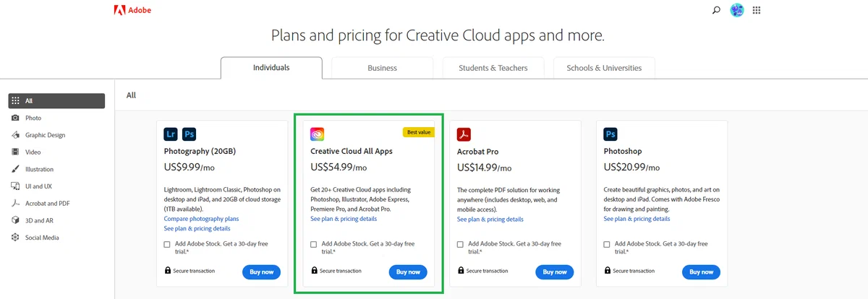Enable Add Adobe Stock on Acrobat Pro card
The image size is (868, 299).
point(461,244)
